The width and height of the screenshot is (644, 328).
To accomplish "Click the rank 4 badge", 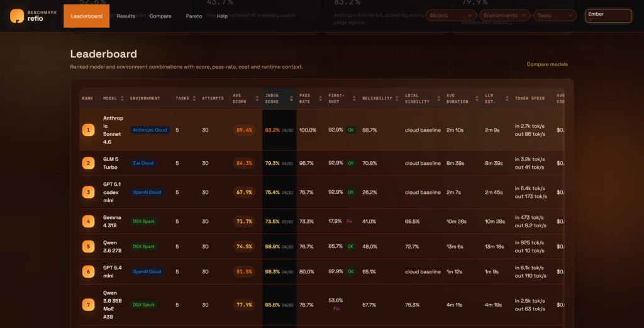I will pyautogui.click(x=88, y=221).
